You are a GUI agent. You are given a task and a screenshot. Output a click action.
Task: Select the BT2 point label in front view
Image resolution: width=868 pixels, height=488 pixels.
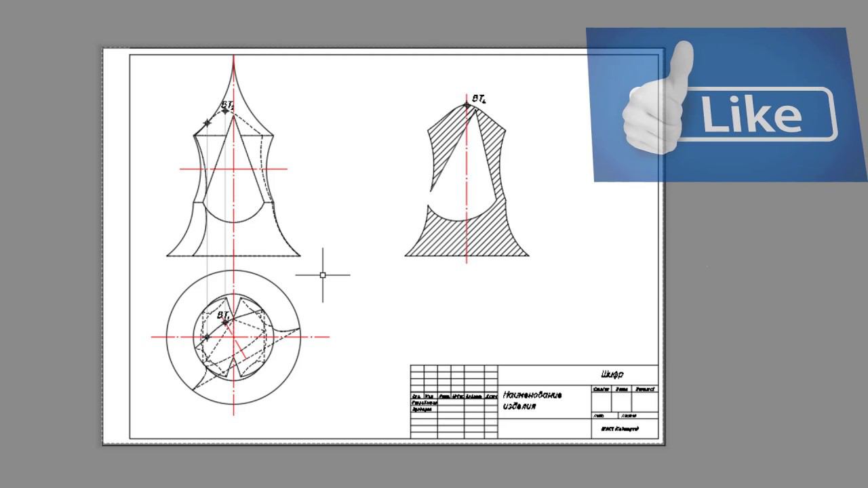[229, 106]
